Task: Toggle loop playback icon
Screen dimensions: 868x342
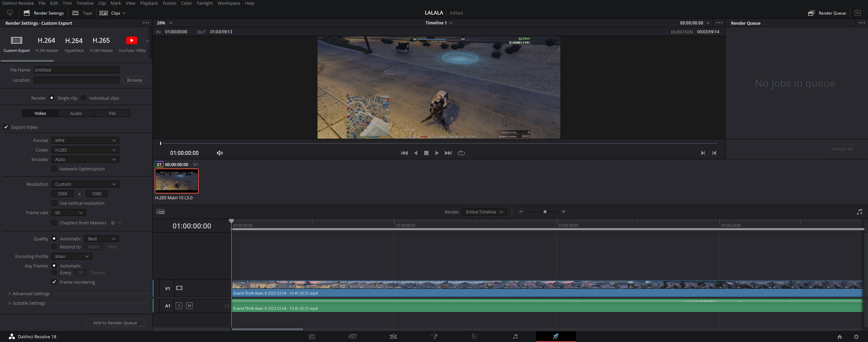Action: [461, 153]
